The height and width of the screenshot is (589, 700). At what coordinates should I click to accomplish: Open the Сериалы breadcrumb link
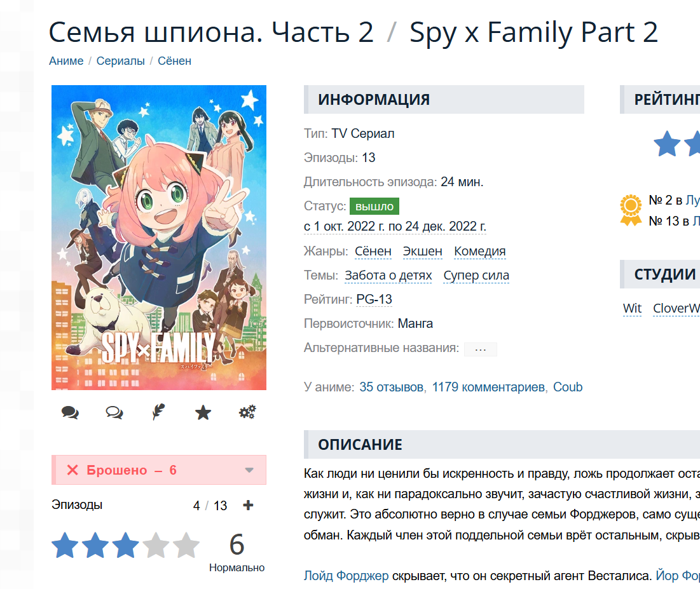121,61
